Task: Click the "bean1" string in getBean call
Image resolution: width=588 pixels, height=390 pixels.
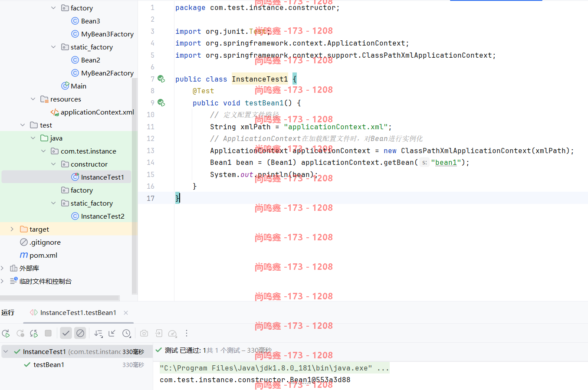Action: (446, 162)
